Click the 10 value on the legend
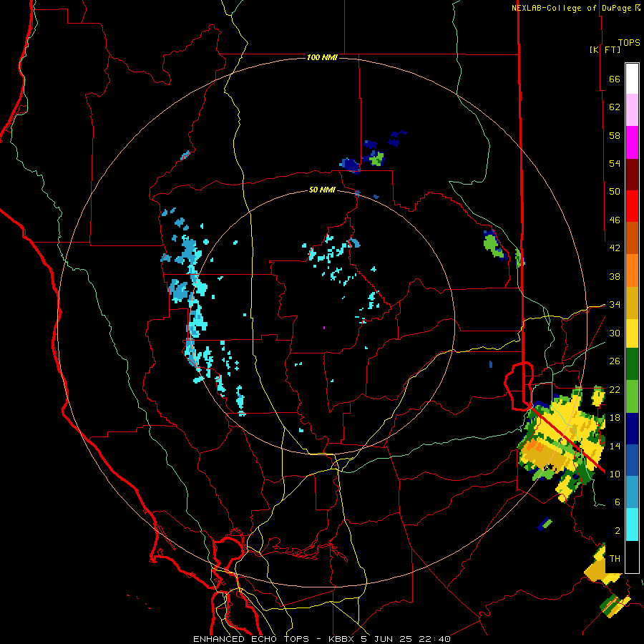Screen dimensions: 644x644 (615, 474)
